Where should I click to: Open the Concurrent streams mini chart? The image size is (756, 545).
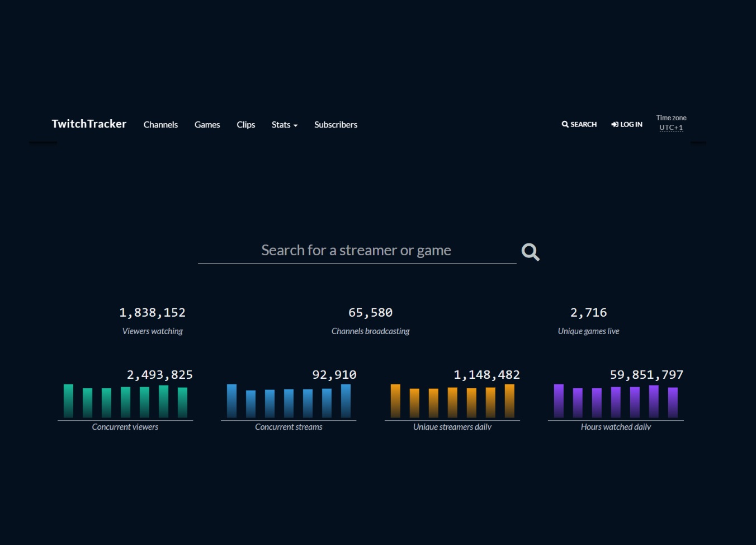(x=289, y=400)
